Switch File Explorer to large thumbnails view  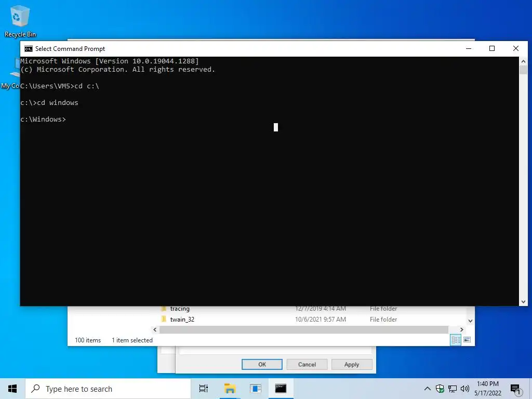pos(467,340)
